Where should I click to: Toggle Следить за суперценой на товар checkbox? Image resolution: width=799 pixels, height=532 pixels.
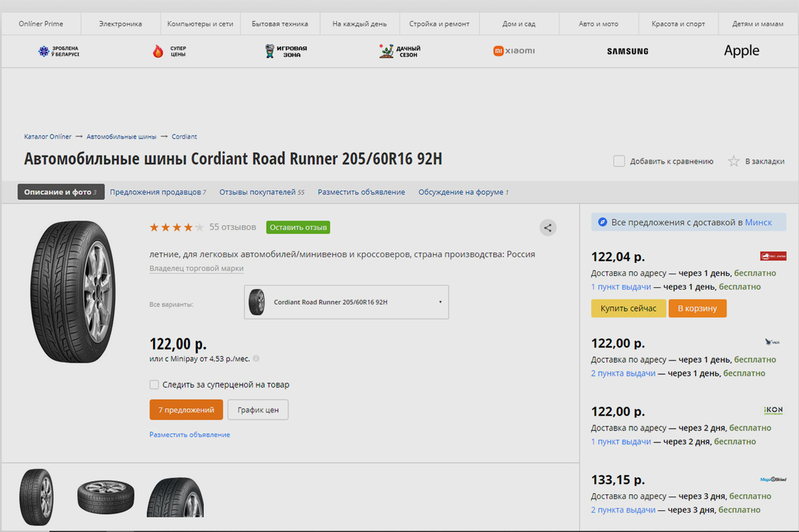(154, 385)
